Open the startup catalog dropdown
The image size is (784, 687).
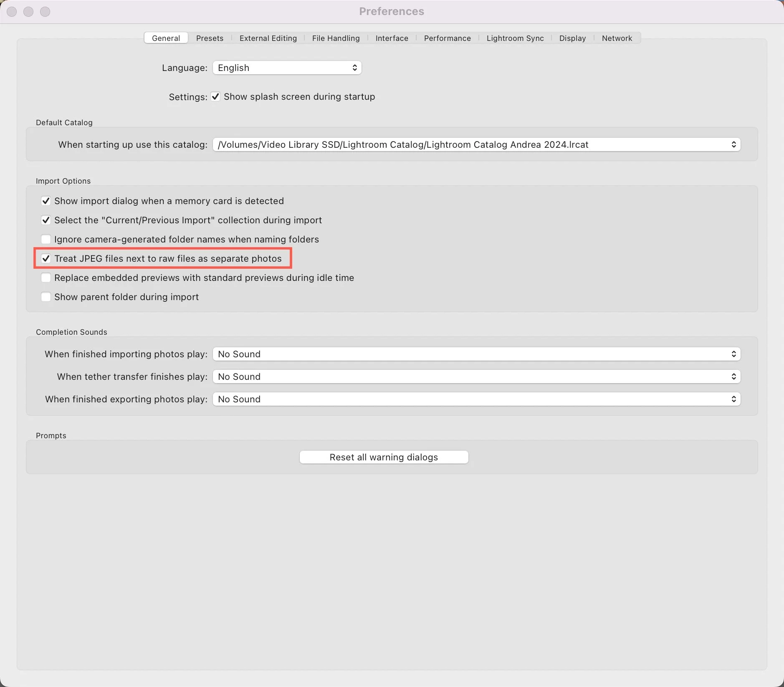476,144
